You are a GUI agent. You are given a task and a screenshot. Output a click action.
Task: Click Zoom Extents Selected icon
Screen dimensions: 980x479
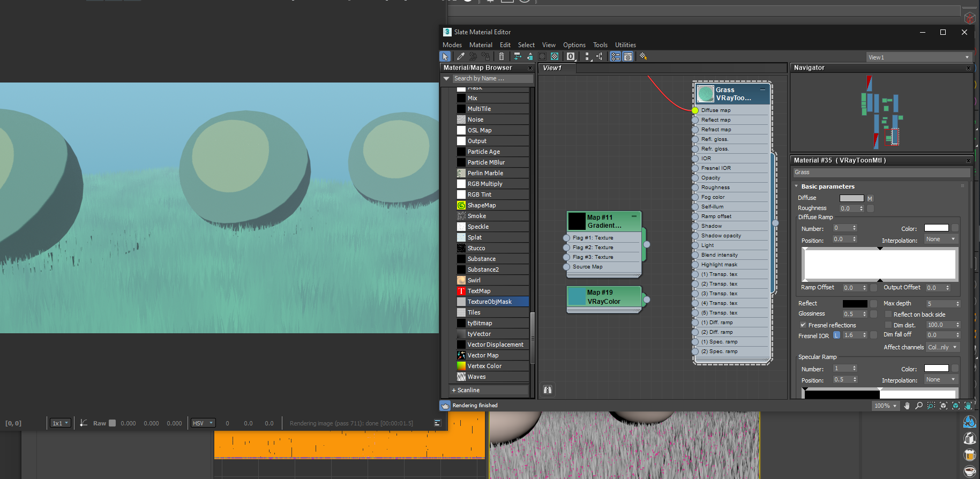tap(956, 406)
